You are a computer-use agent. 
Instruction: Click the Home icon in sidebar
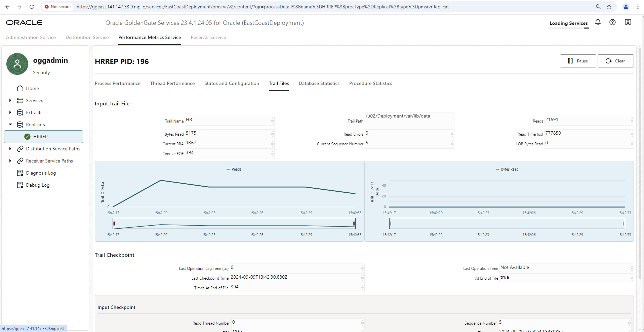(20, 88)
